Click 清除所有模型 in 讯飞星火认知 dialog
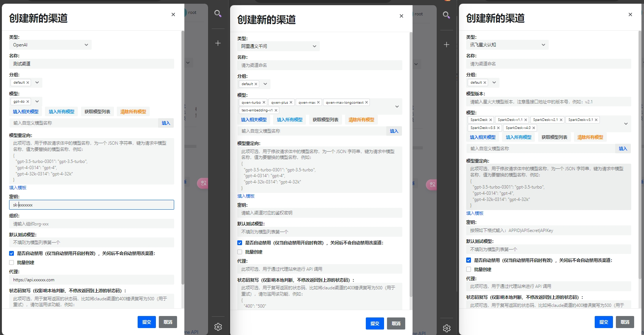The image size is (644, 335). coord(590,137)
